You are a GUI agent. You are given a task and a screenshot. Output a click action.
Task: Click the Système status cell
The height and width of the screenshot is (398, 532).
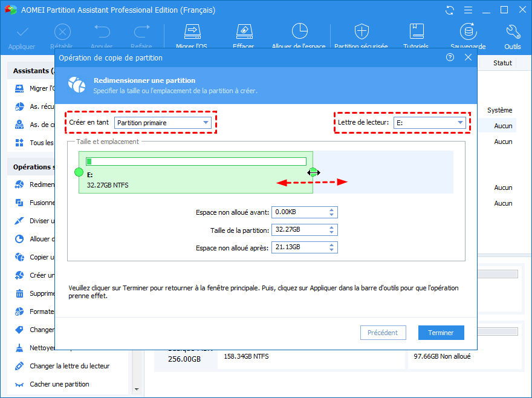500,110
